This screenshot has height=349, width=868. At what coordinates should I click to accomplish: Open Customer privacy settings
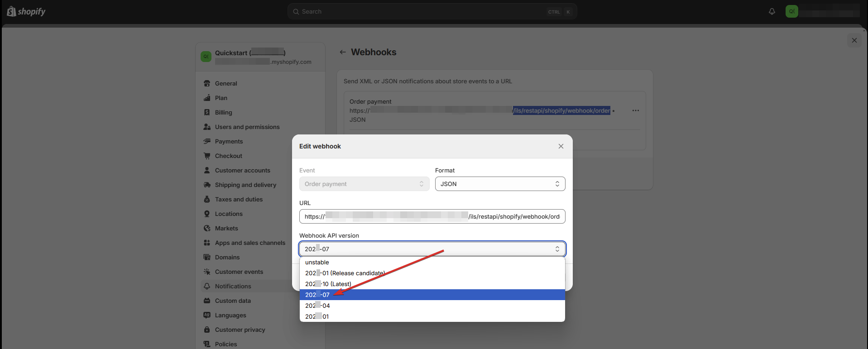tap(240, 330)
